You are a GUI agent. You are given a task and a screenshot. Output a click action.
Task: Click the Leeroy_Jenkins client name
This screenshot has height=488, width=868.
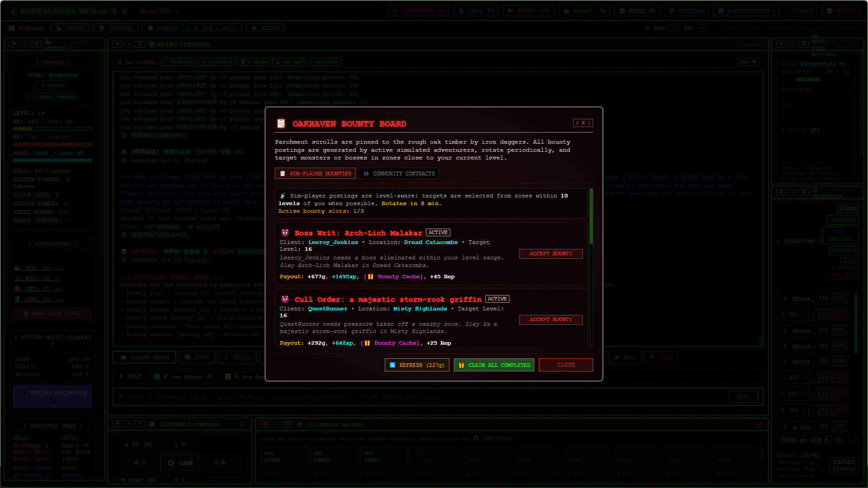pos(333,243)
